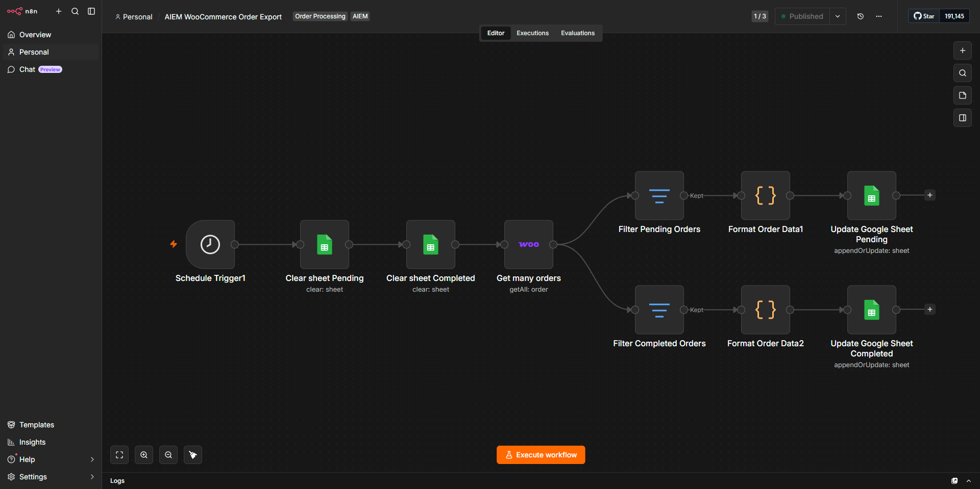Screen dimensions: 980x489
Task: Select the Get many orders Woo node
Action: 529,245
